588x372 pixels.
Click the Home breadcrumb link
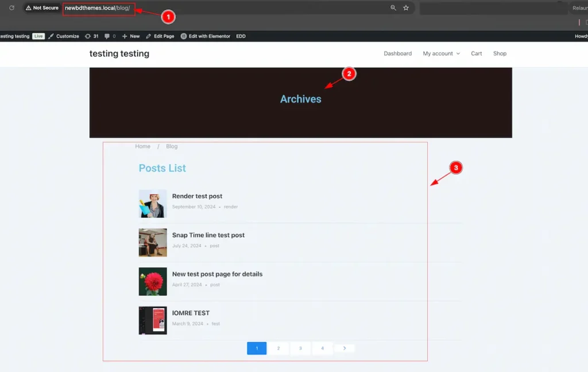(x=142, y=146)
